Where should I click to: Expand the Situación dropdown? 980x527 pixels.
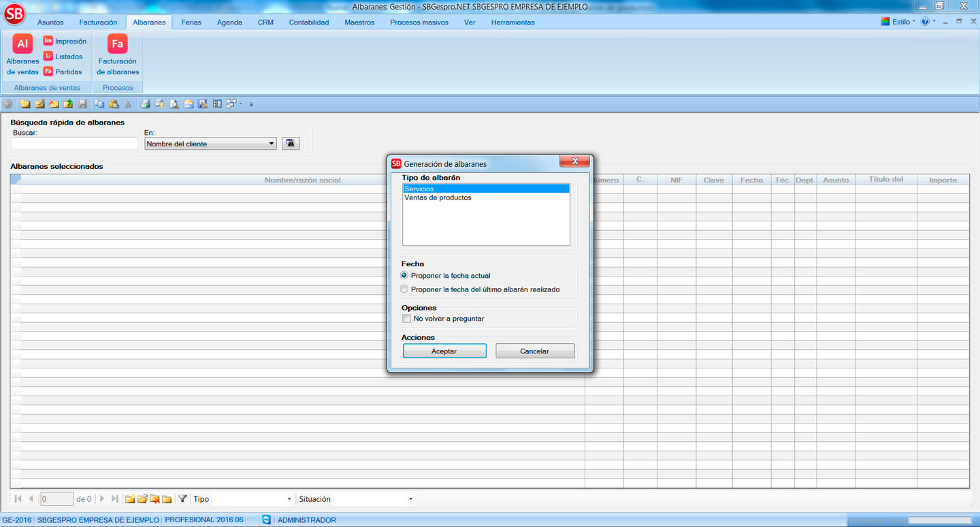pos(410,499)
